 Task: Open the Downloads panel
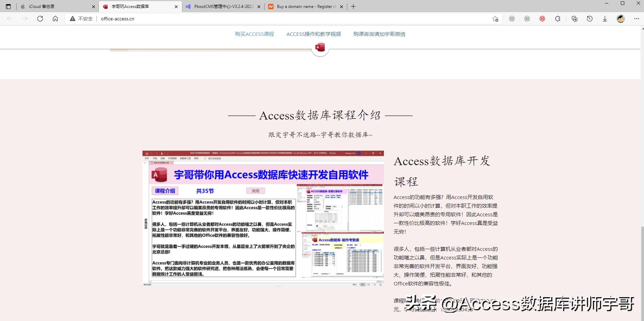click(x=605, y=19)
